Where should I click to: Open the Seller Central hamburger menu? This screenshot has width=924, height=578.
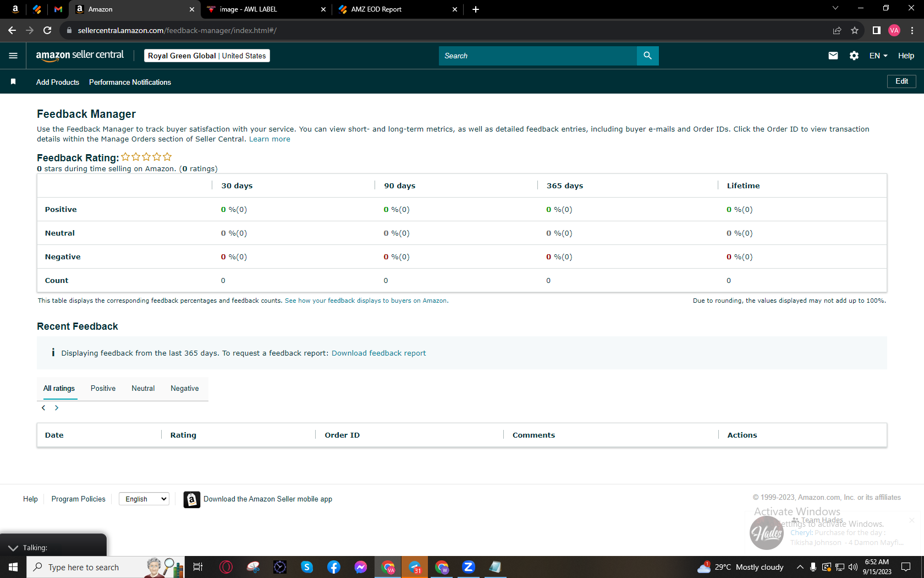click(x=13, y=56)
